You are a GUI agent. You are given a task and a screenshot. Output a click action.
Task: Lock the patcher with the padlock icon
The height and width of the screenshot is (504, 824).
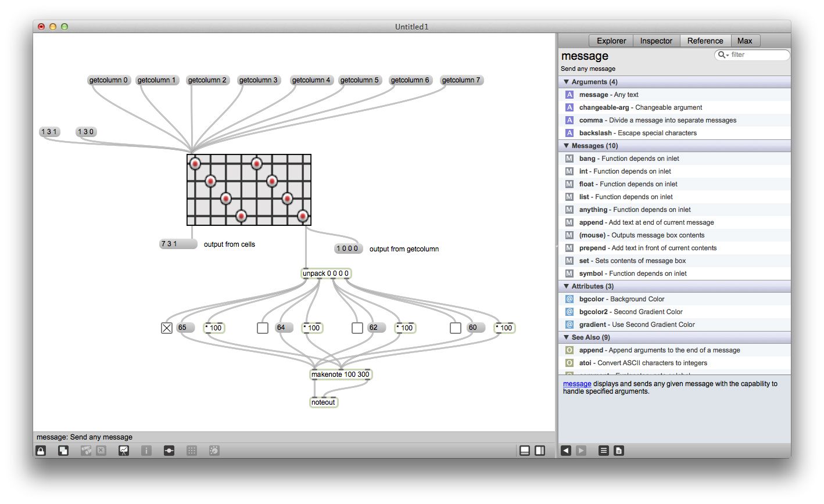41,451
